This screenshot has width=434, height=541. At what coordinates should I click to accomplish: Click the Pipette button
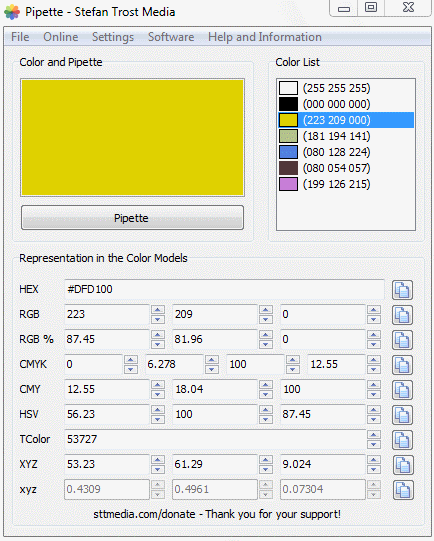132,218
